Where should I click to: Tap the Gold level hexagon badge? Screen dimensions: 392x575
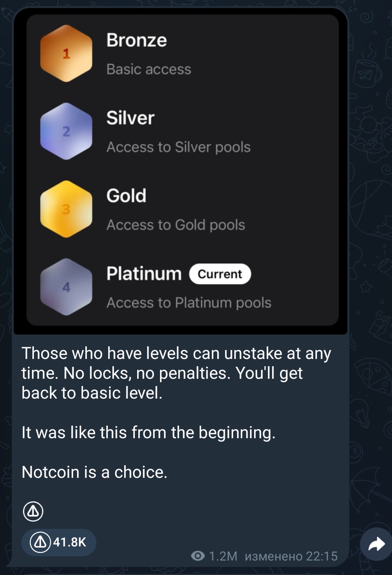pos(66,209)
